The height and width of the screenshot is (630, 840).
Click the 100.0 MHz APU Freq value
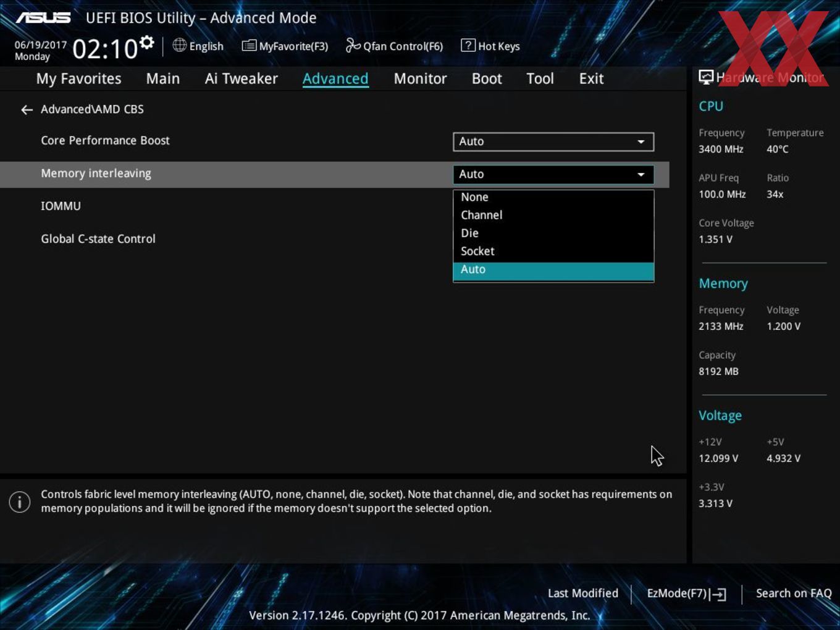[x=722, y=195]
